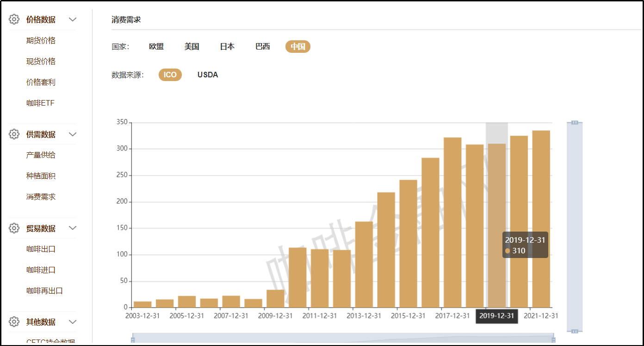Open the 产量供给 page
Screen dimensions: 644x346
pos(41,155)
